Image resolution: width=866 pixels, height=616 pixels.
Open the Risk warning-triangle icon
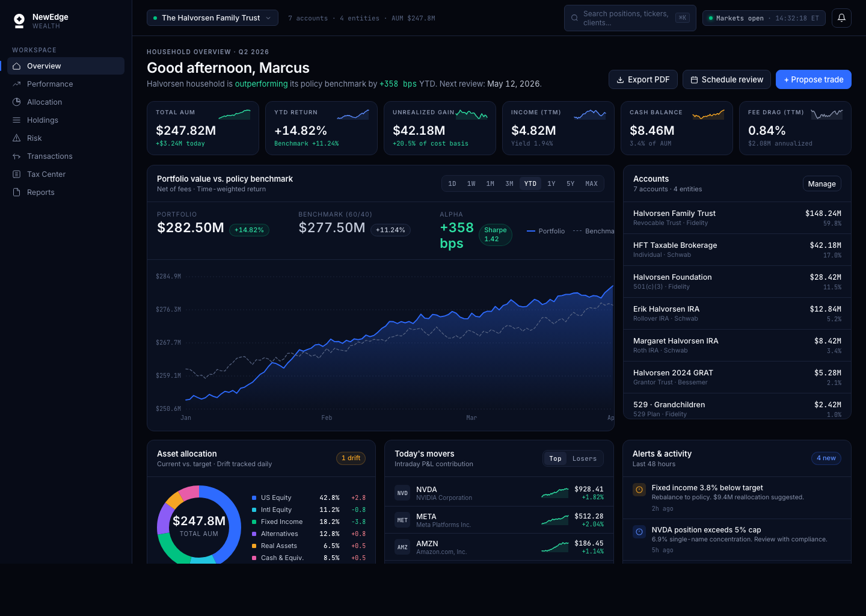coord(17,138)
